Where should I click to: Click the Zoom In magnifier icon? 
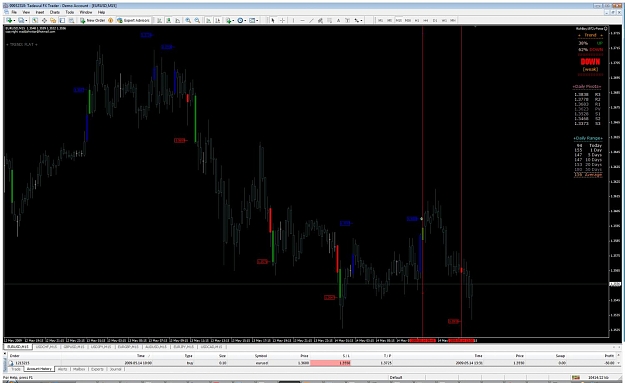pos(188,20)
